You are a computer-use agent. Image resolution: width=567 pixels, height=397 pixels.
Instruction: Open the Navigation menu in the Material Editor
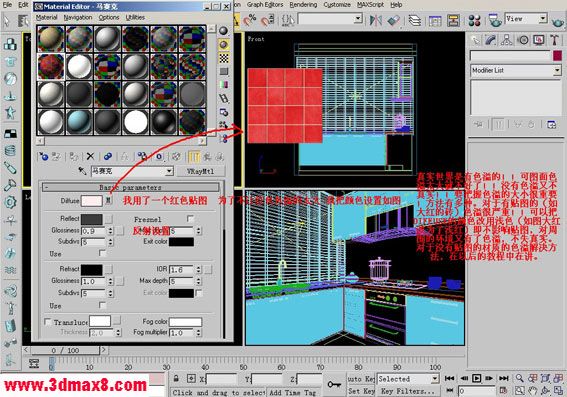78,17
